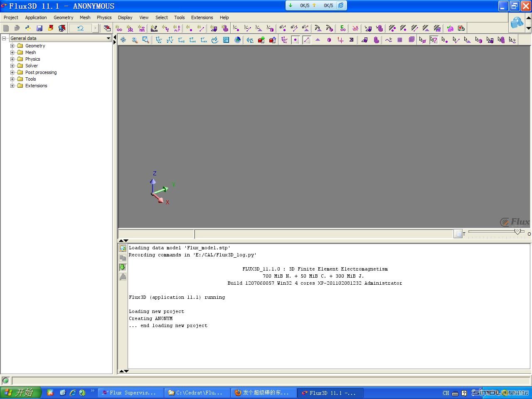
Task: Click the Python script icon in the toolbar
Action: [28, 28]
